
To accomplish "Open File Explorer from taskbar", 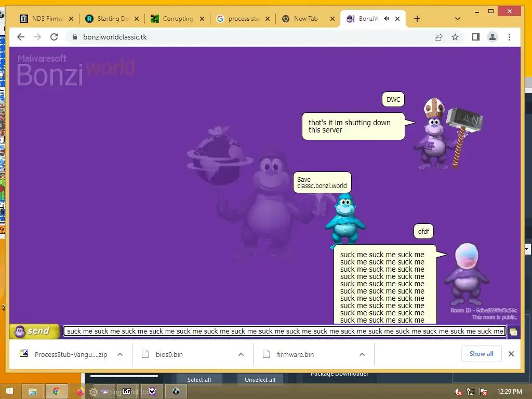I will [x=33, y=392].
